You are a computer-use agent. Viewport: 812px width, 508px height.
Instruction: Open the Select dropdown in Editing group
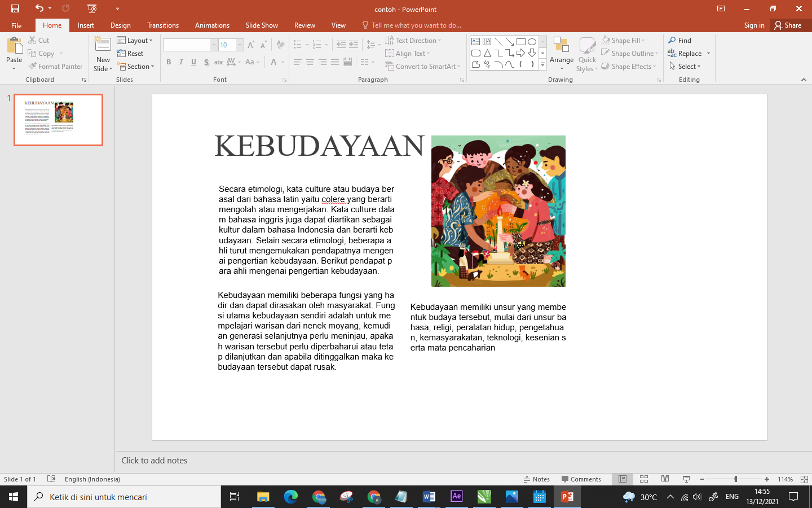tap(685, 67)
